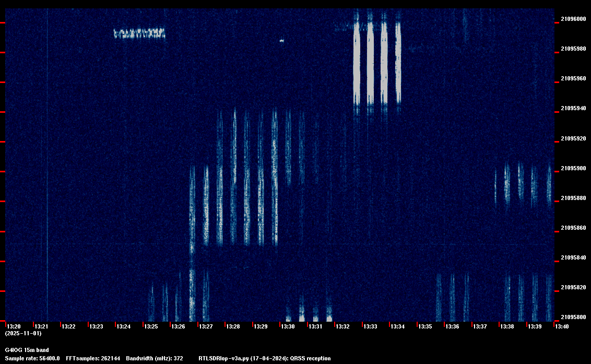Screen dimensions: 591x364
Task: Click the small bright blip near 13:30 top
Action: [281, 40]
